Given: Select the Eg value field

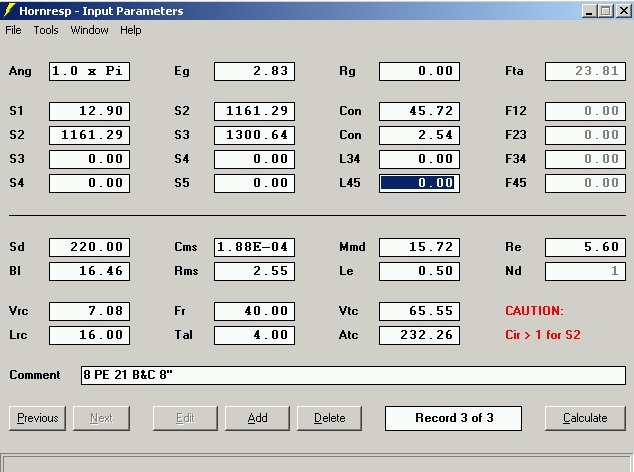Looking at the screenshot, I should [254, 71].
